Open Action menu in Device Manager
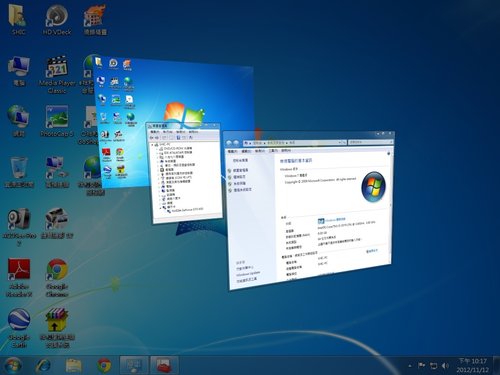Viewport: 500px width, 375px height. coord(168,132)
